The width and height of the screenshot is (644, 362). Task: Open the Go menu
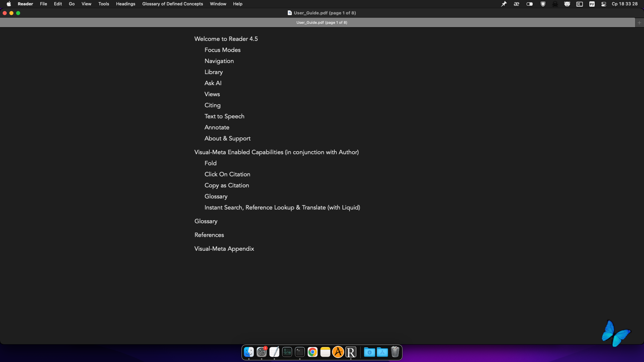pyautogui.click(x=72, y=4)
